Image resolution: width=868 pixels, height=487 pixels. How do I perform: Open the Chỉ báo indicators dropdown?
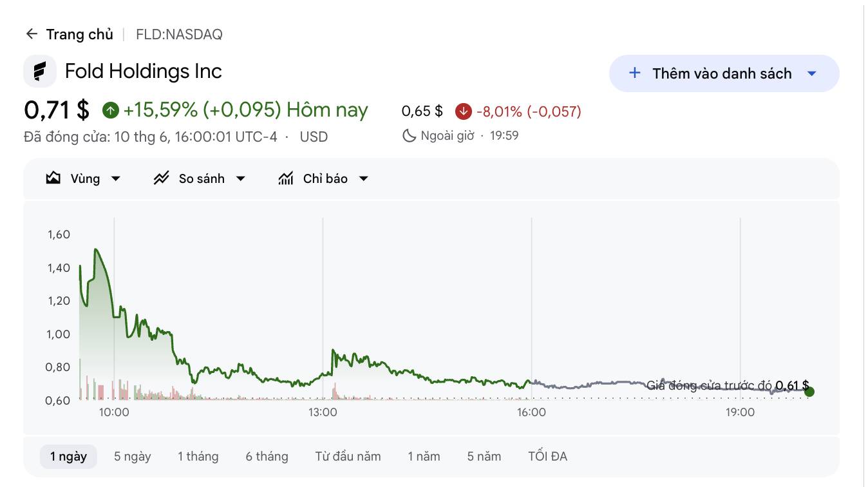pos(323,178)
